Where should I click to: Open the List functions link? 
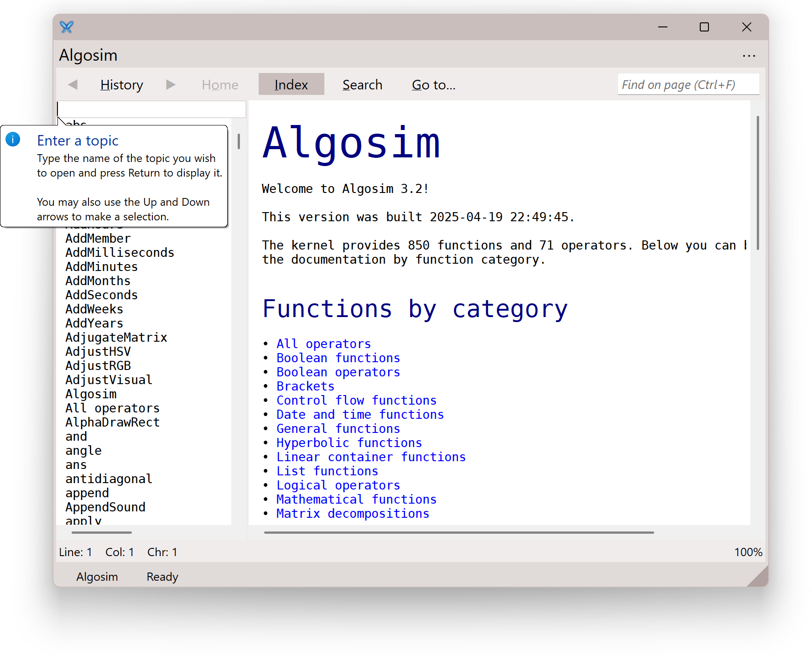click(327, 471)
